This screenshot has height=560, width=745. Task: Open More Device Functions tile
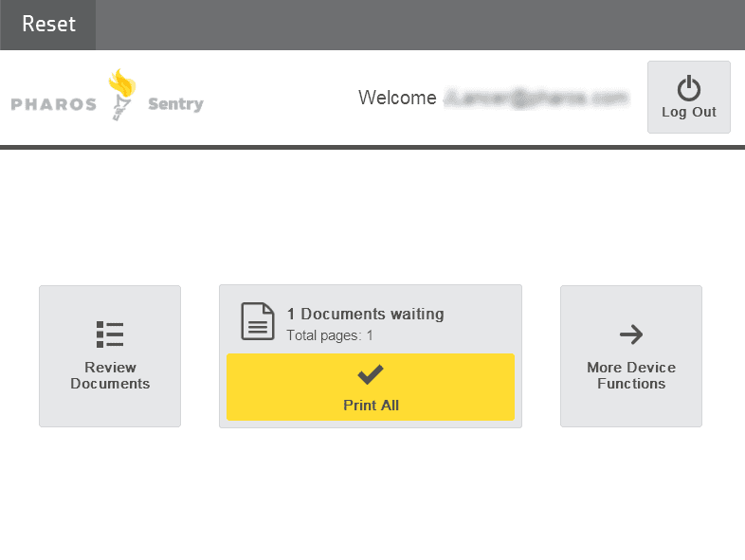point(631,356)
